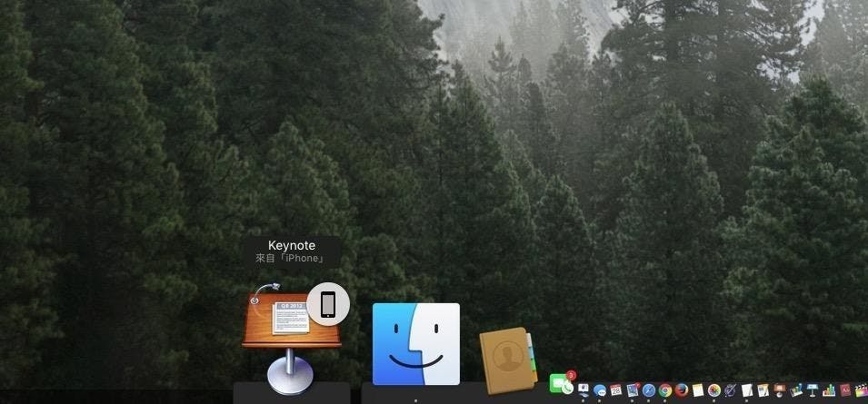The width and height of the screenshot is (868, 404).
Task: Open the Photos app in the Dock
Action: pyautogui.click(x=714, y=390)
